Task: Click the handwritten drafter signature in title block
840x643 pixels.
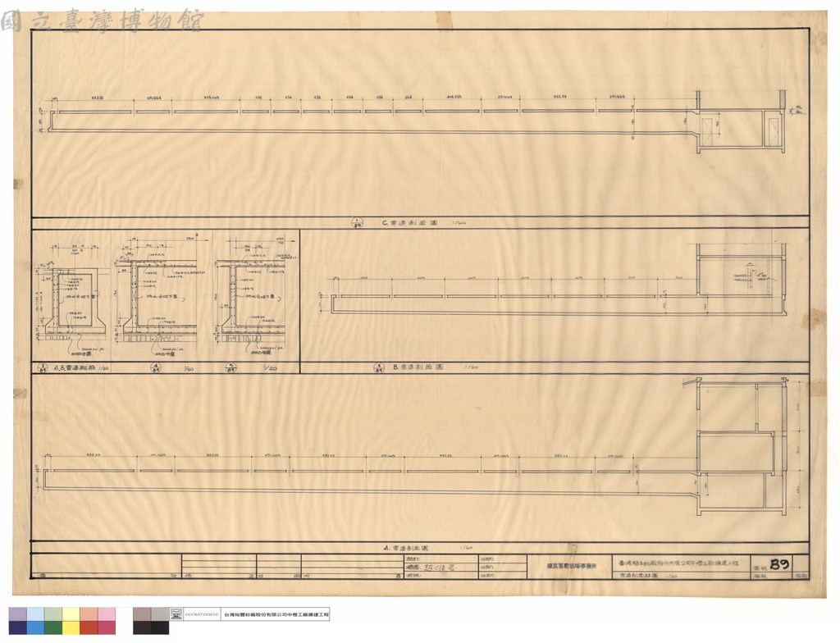Action: pyautogui.click(x=438, y=567)
